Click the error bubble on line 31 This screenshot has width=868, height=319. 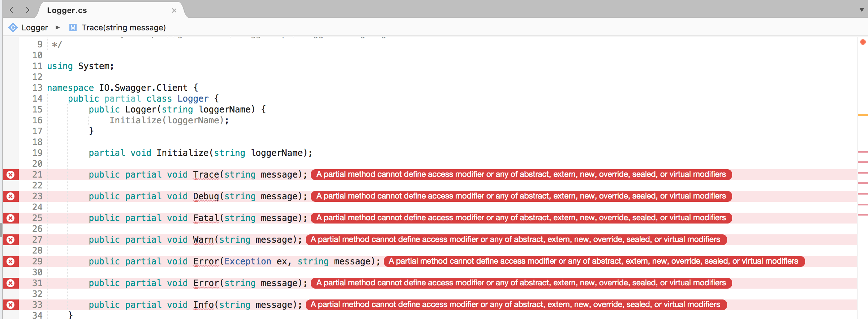pyautogui.click(x=521, y=283)
